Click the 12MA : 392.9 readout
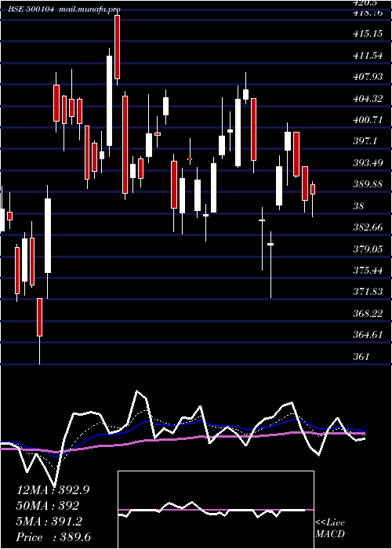 click(x=53, y=490)
